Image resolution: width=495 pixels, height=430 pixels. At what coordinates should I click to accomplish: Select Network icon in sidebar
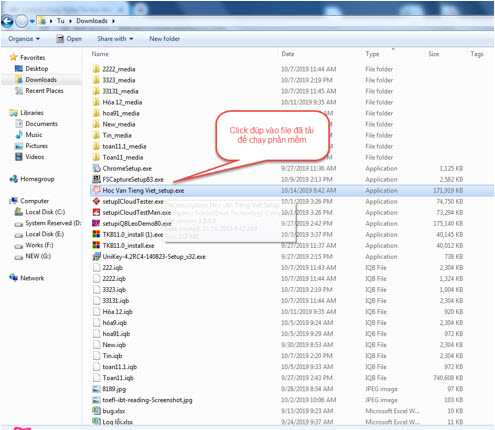(x=14, y=278)
